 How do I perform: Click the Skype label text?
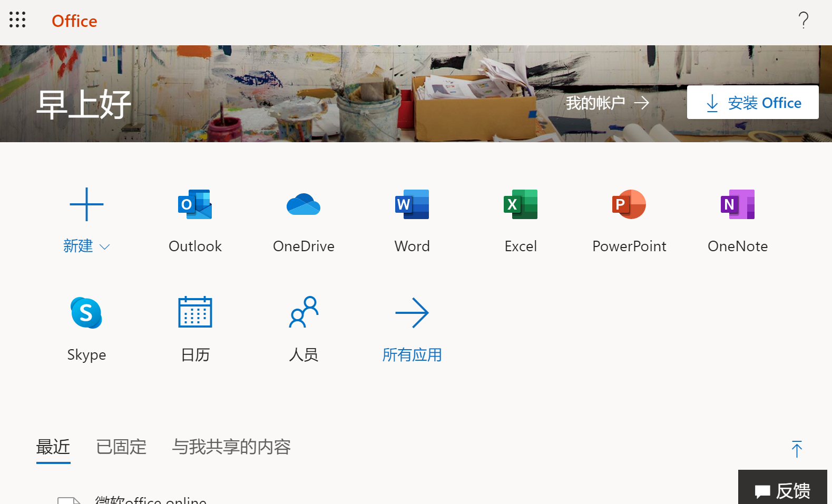(86, 355)
